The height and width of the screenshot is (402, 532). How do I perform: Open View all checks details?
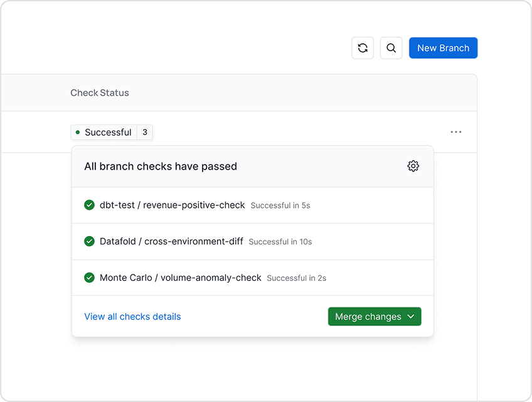coord(132,317)
